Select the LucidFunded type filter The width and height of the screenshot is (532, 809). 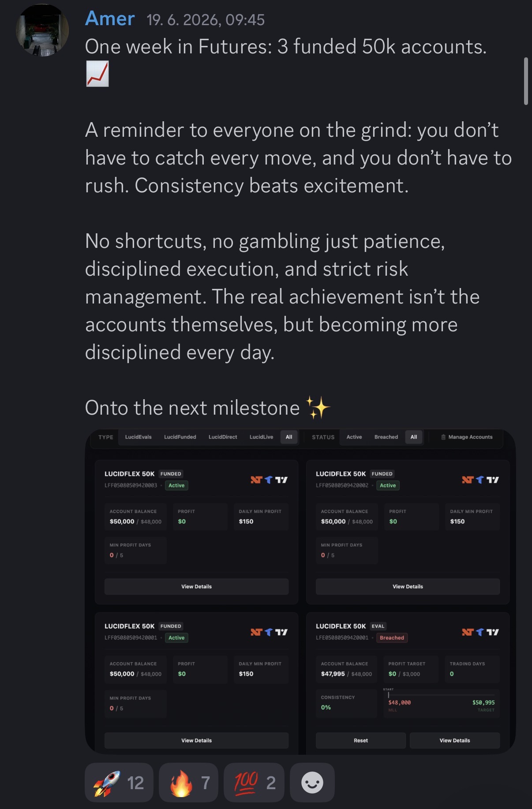180,437
